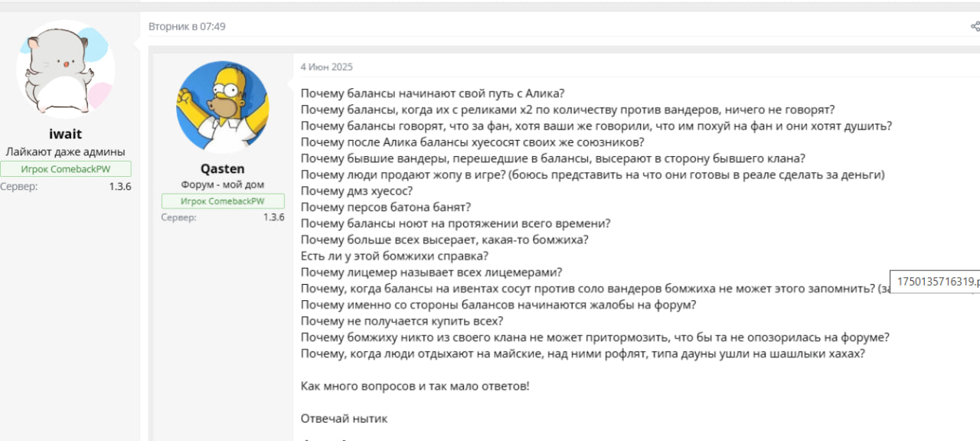Click the share icon on the post

[x=975, y=27]
